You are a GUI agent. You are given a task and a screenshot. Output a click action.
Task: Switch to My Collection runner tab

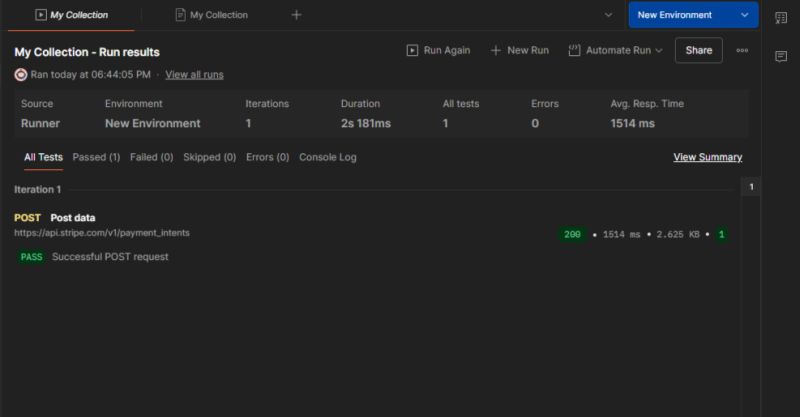pyautogui.click(x=71, y=15)
